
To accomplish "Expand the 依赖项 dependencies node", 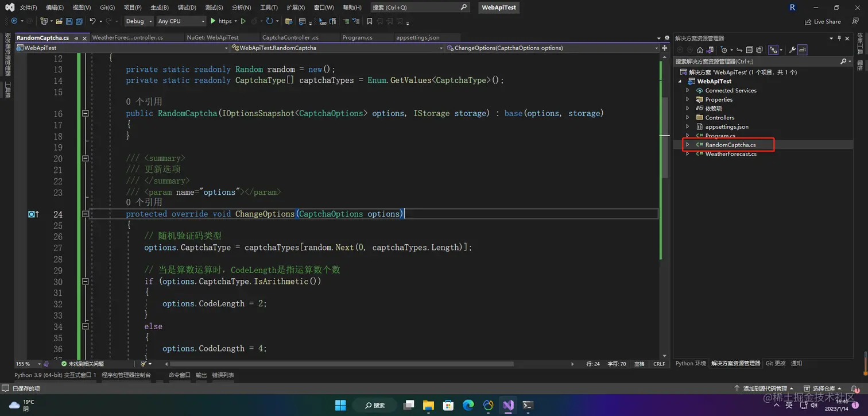I will point(688,108).
